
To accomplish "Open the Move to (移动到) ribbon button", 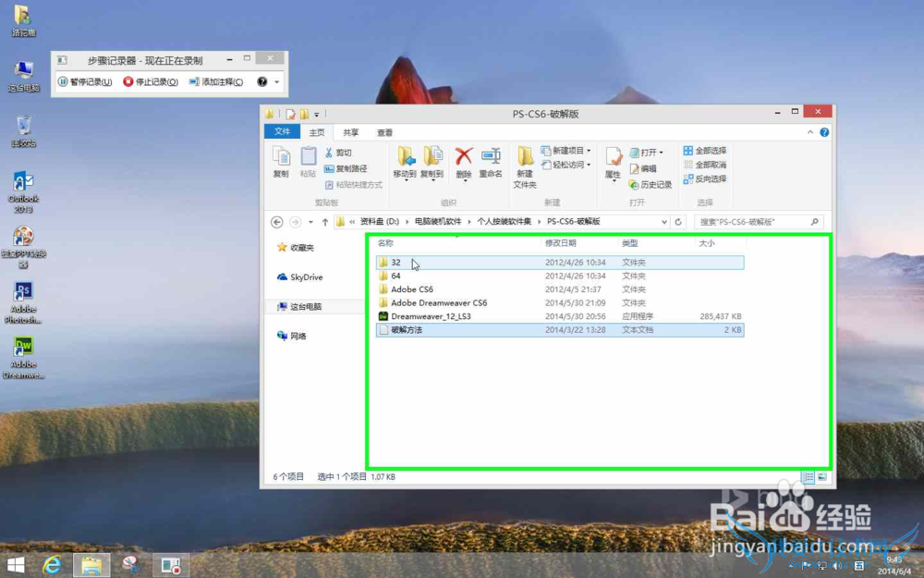I will 405,163.
